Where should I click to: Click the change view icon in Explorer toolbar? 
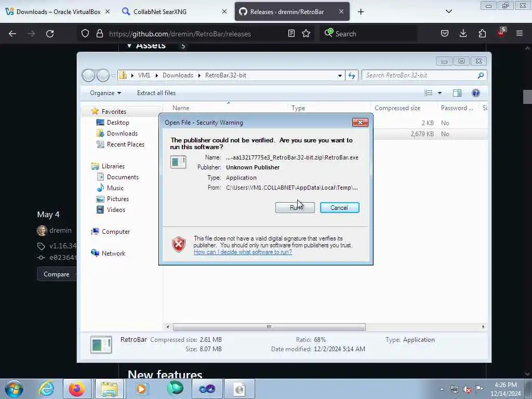[x=429, y=93]
